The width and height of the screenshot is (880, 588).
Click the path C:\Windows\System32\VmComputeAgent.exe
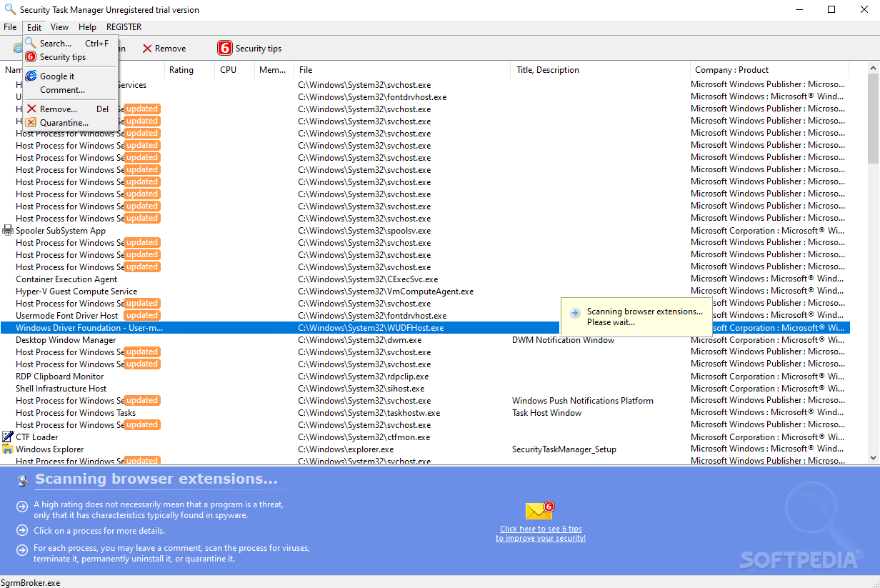pos(386,291)
